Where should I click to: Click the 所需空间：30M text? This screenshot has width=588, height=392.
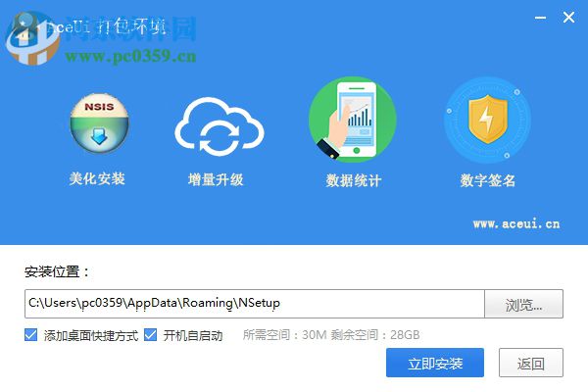[285, 334]
